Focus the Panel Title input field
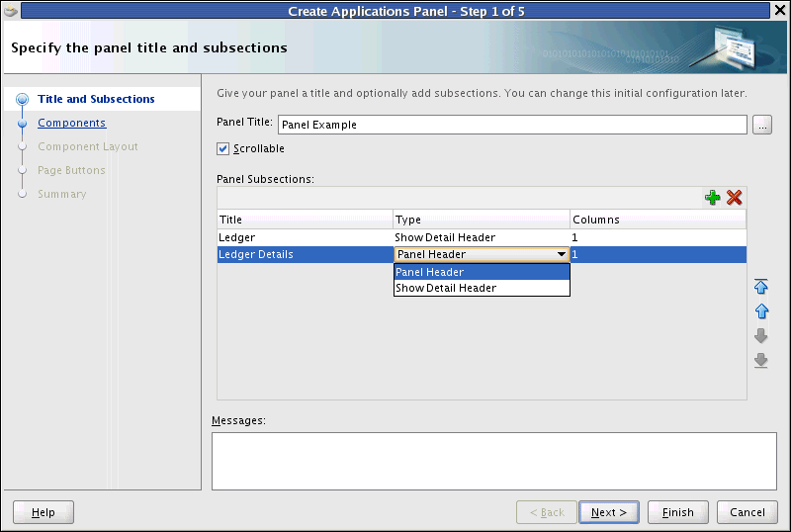Screen dimensions: 791x532 tap(512, 125)
